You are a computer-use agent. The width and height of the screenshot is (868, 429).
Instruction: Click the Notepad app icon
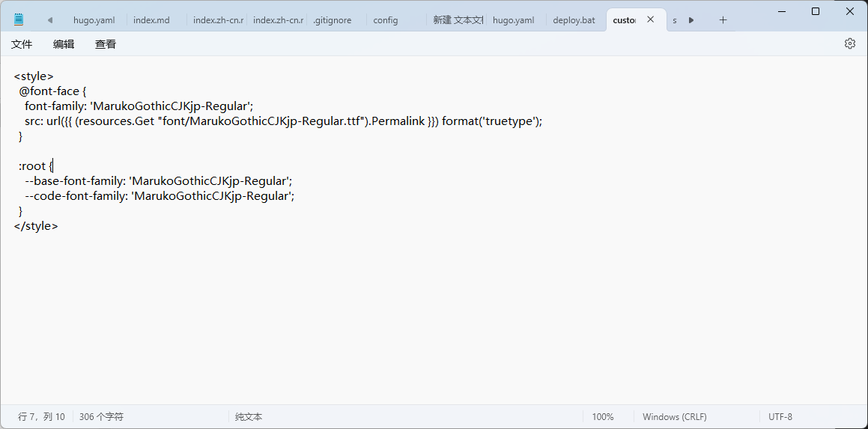19,19
